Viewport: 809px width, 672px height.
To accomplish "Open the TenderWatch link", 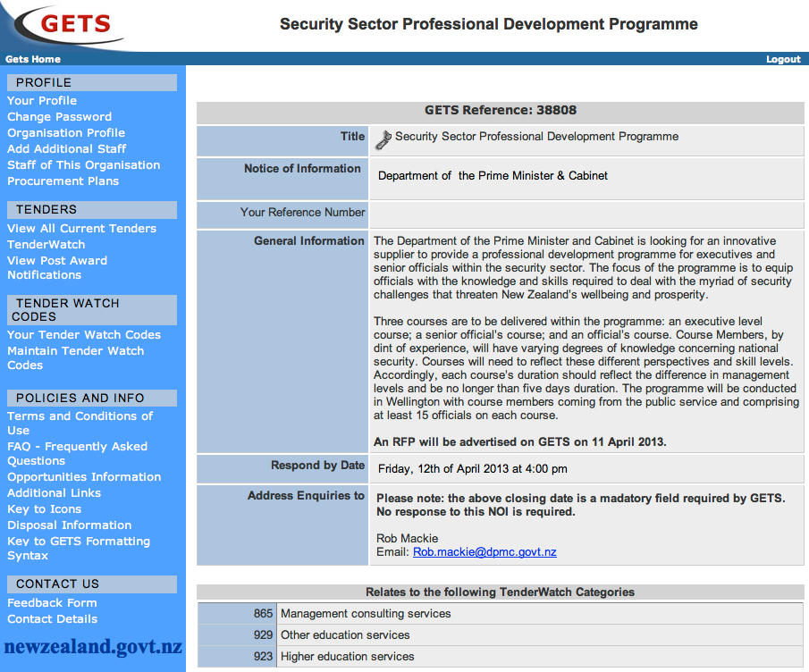I will [x=46, y=245].
